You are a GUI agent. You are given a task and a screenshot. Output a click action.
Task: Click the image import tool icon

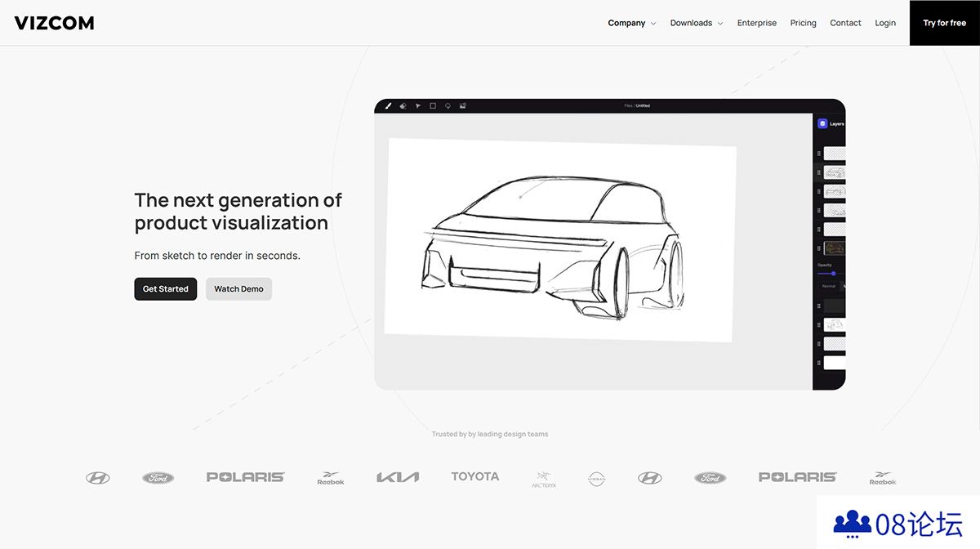coord(463,105)
